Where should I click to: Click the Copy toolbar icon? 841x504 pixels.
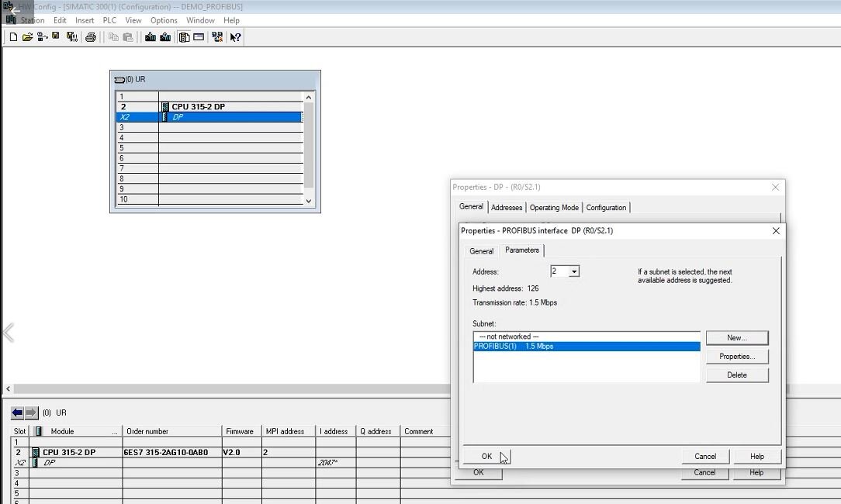[113, 37]
